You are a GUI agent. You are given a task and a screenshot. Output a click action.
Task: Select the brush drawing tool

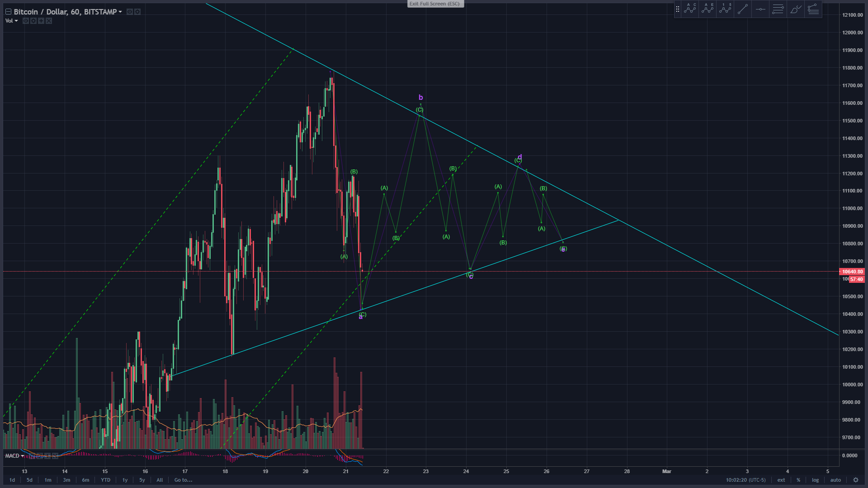tap(795, 9)
